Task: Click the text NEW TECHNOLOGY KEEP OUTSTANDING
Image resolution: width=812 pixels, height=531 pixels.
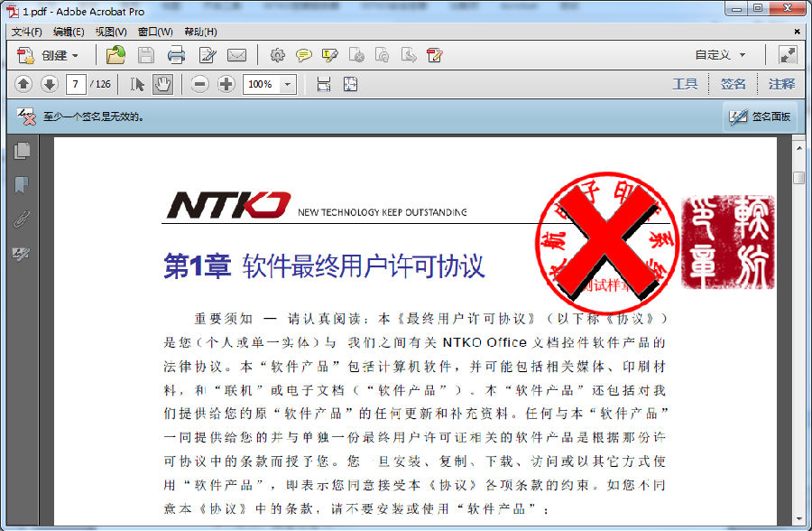Action: [383, 212]
